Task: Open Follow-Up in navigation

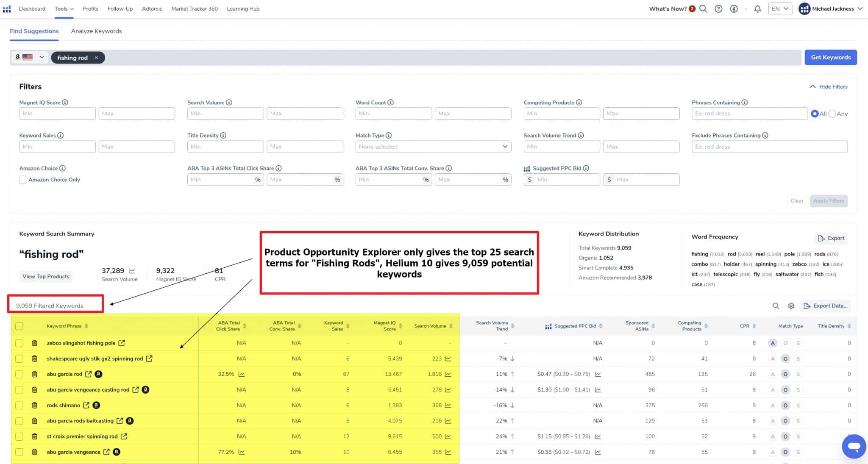Action: coord(120,9)
